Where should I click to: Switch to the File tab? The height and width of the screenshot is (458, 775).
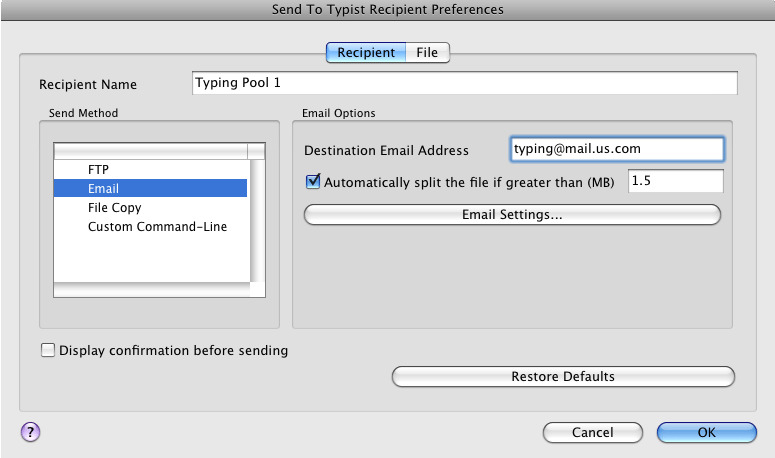(x=428, y=52)
